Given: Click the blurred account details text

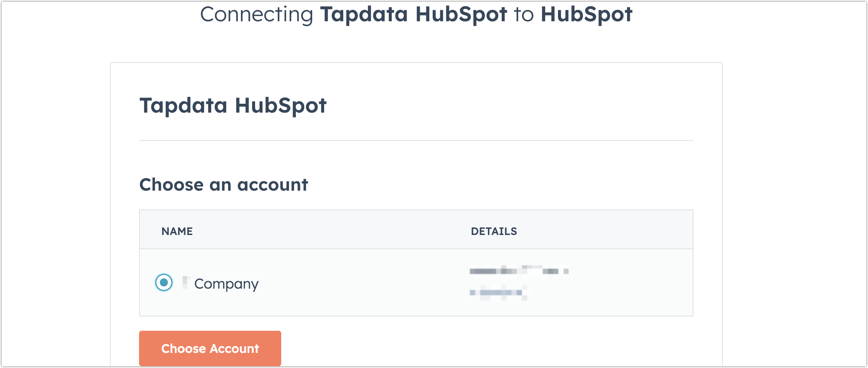Looking at the screenshot, I should coord(518,270).
